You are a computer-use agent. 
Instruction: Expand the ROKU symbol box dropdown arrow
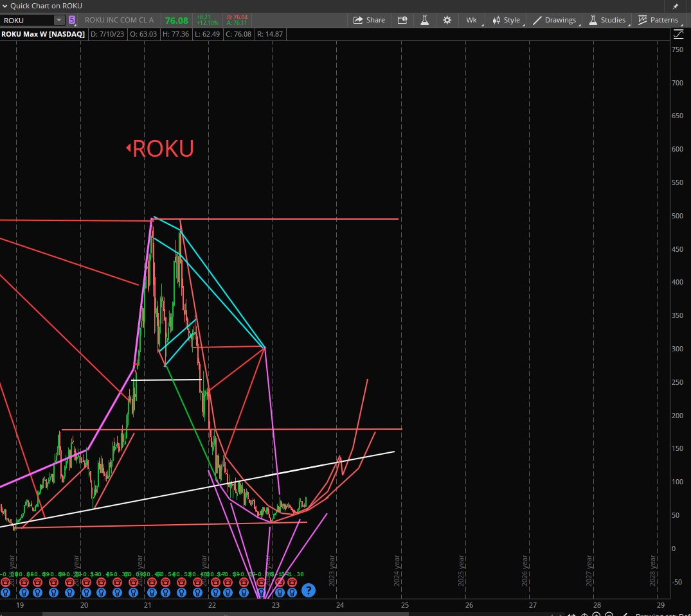tap(59, 20)
